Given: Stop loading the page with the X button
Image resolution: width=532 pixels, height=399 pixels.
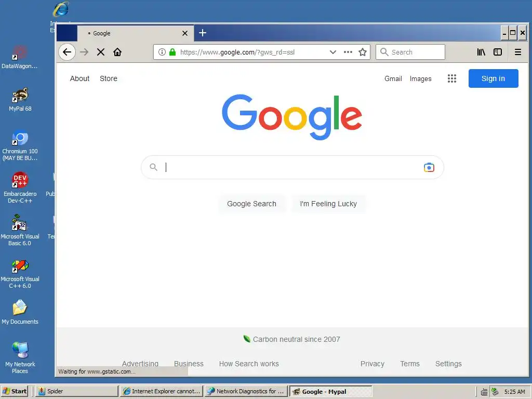Looking at the screenshot, I should 100,52.
